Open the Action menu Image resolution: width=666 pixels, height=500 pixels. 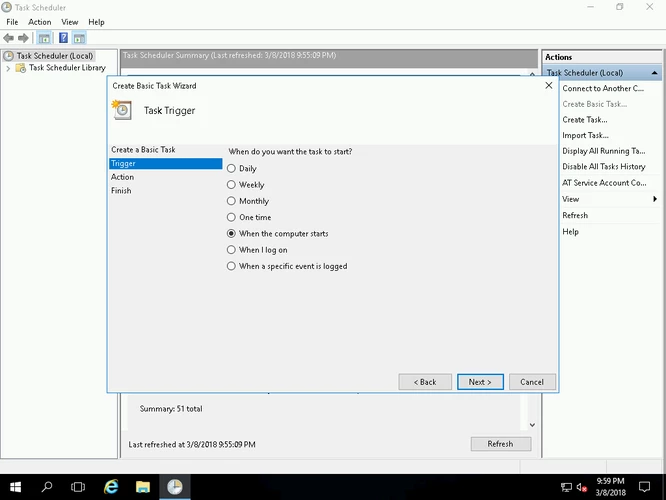(x=40, y=22)
